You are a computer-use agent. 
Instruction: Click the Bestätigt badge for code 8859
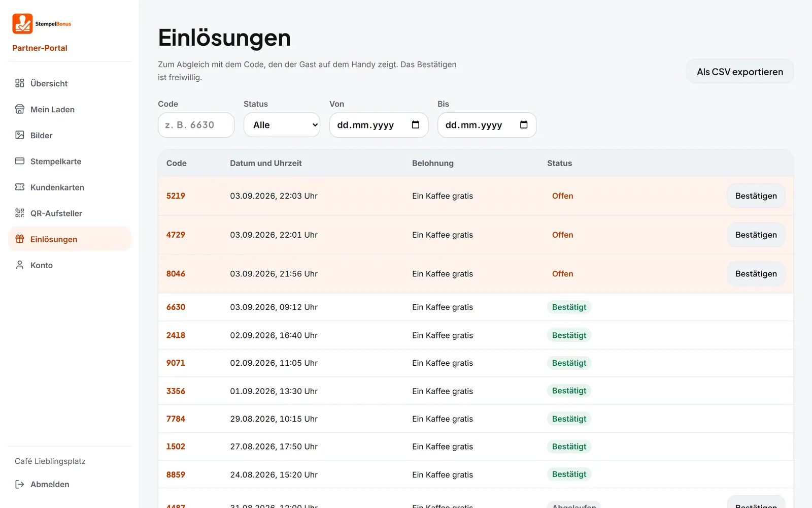point(569,474)
